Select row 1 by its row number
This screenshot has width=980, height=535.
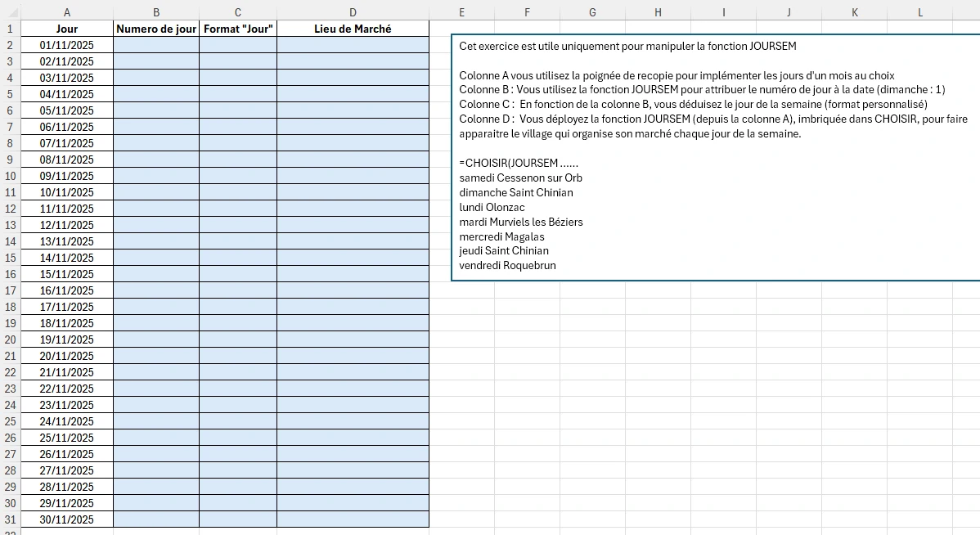[10, 28]
